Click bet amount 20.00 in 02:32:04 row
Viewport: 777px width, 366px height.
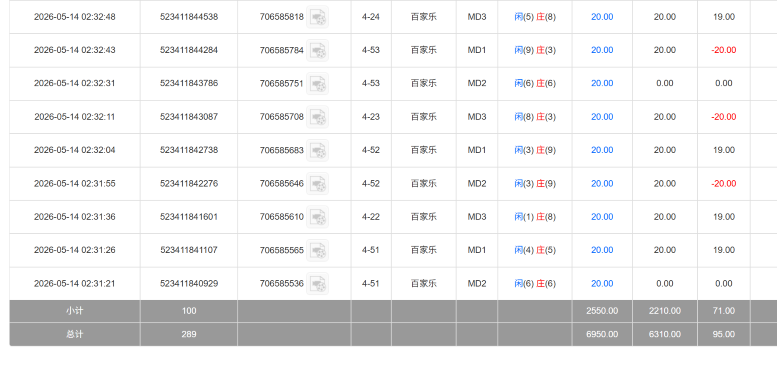[602, 150]
